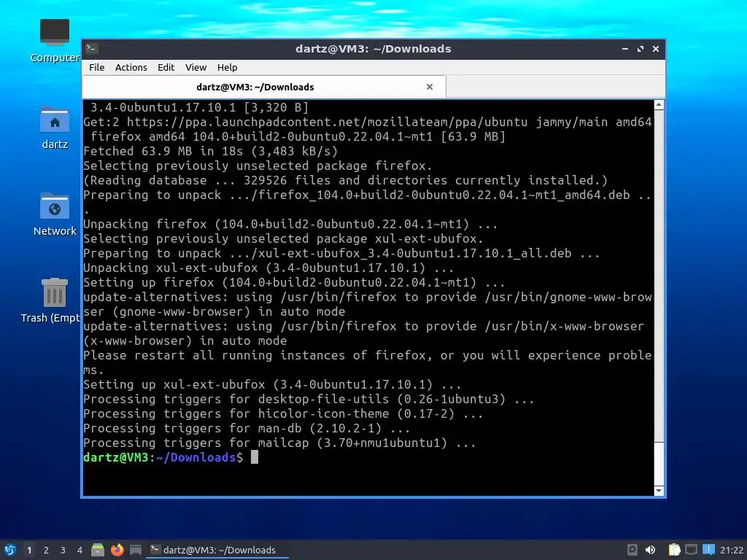
Task: Close the terminal tab with its X
Action: (x=430, y=87)
